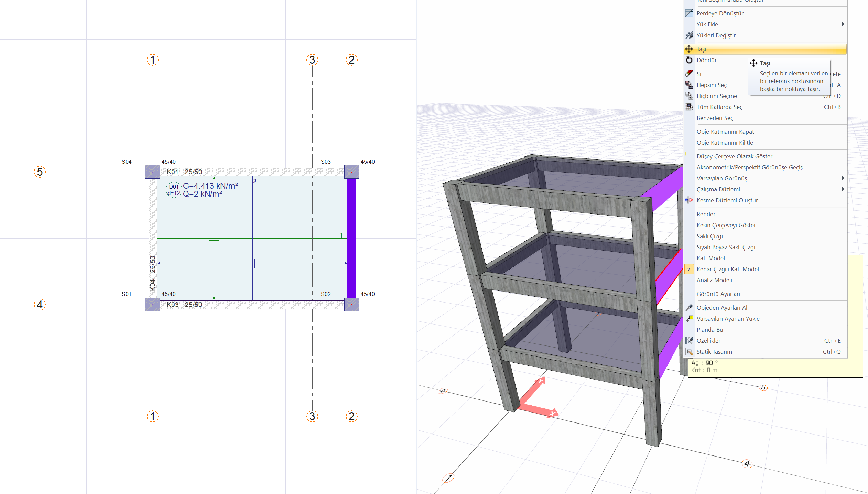Click the Statik Tasarım icon
The height and width of the screenshot is (494, 868).
pyautogui.click(x=689, y=352)
